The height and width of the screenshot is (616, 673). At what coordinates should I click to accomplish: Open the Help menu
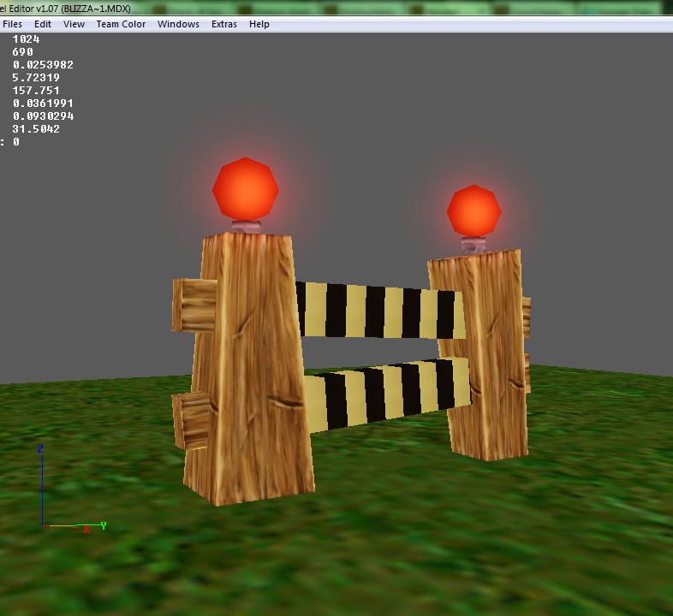tap(259, 24)
